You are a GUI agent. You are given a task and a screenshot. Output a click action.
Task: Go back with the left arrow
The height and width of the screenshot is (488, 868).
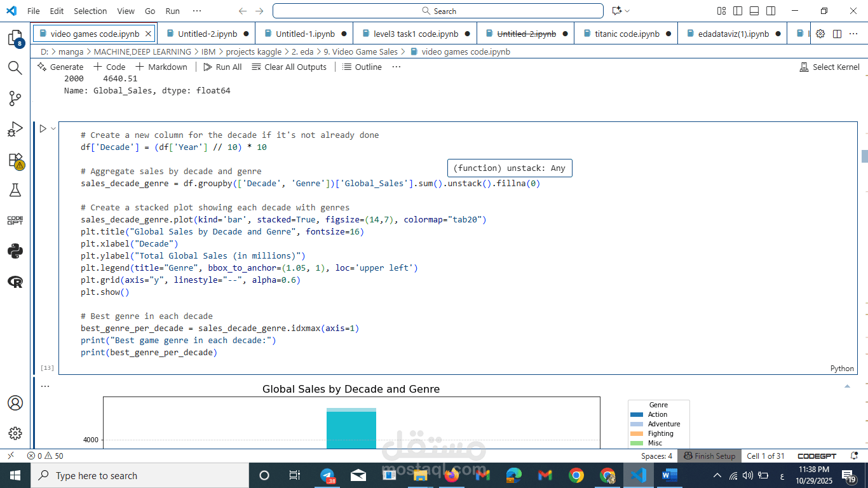[x=243, y=11]
